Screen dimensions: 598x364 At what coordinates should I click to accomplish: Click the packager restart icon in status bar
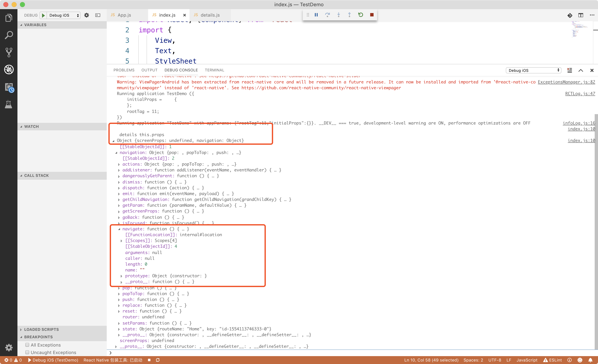point(158,360)
